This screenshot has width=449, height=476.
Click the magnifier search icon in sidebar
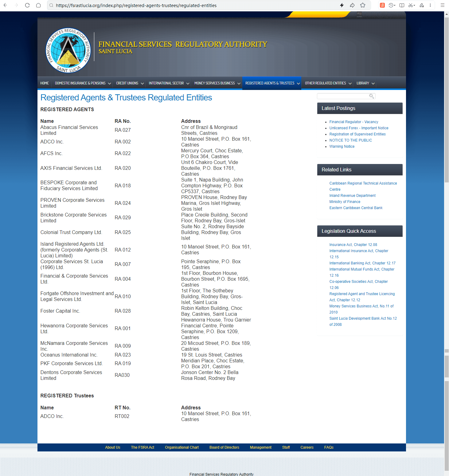tap(372, 96)
